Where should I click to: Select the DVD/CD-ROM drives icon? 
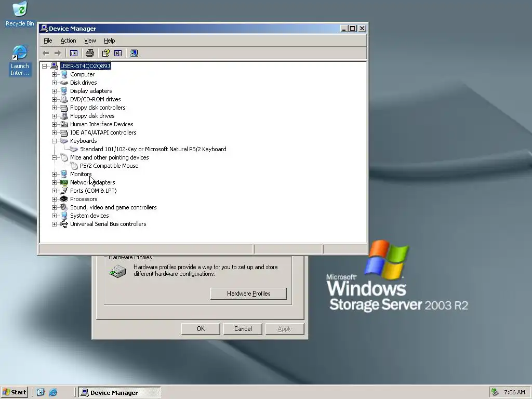pyautogui.click(x=64, y=99)
